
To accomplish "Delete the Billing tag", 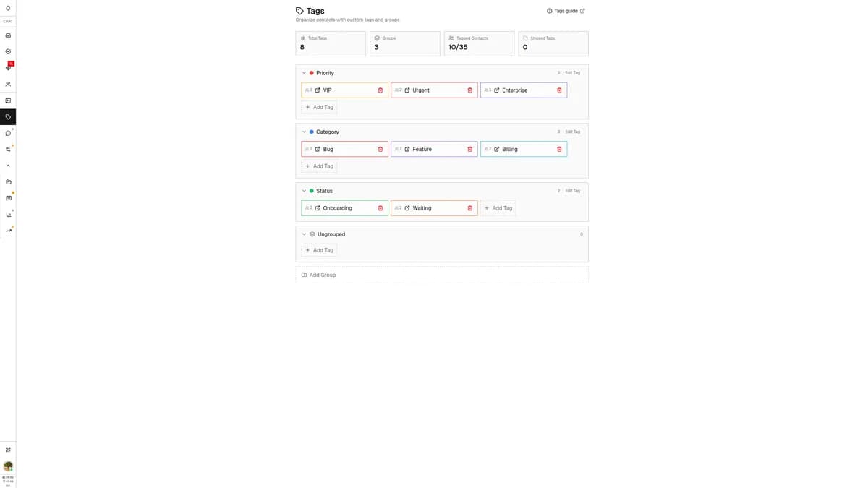I will [x=559, y=149].
